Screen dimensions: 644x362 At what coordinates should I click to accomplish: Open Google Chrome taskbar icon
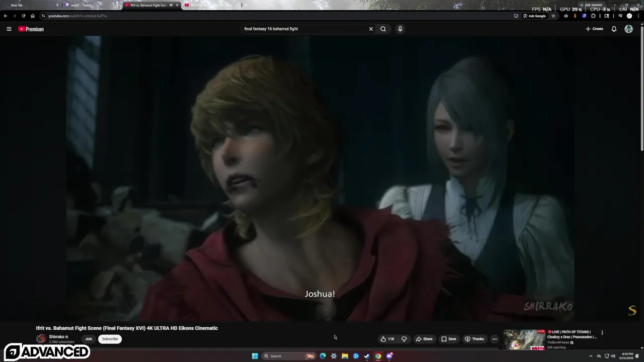[x=378, y=356]
